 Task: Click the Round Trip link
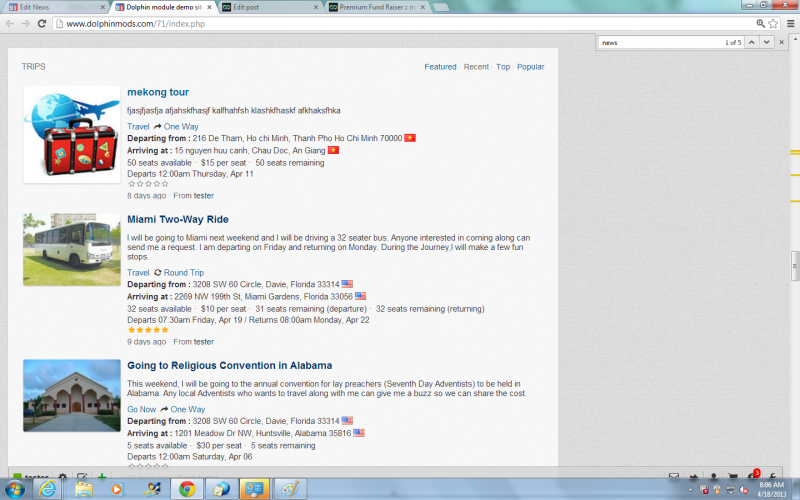(x=184, y=272)
